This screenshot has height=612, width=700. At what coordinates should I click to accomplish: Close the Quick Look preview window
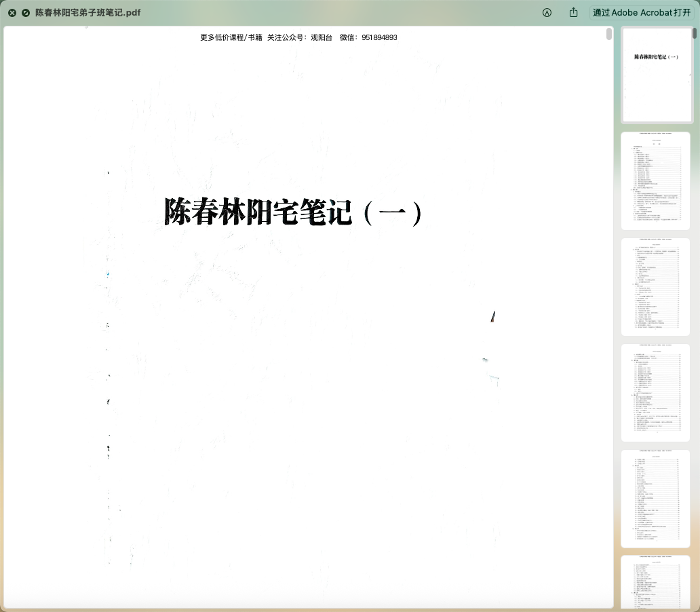tap(12, 13)
